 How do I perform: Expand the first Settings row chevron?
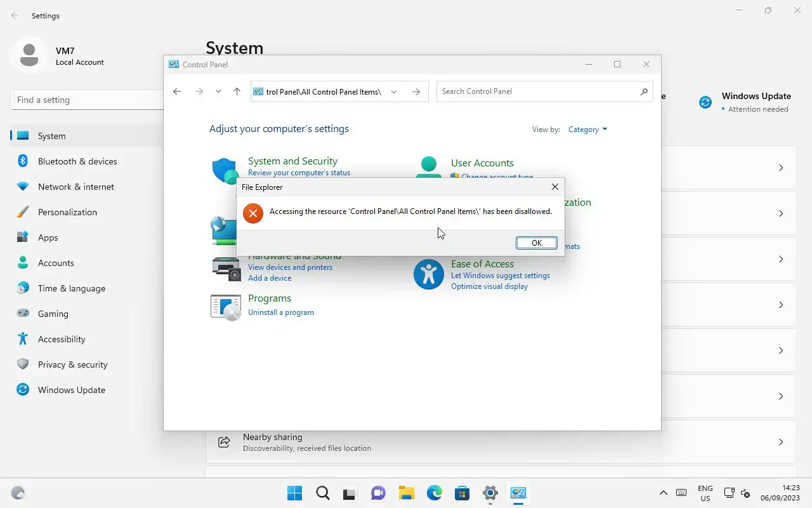[781, 168]
